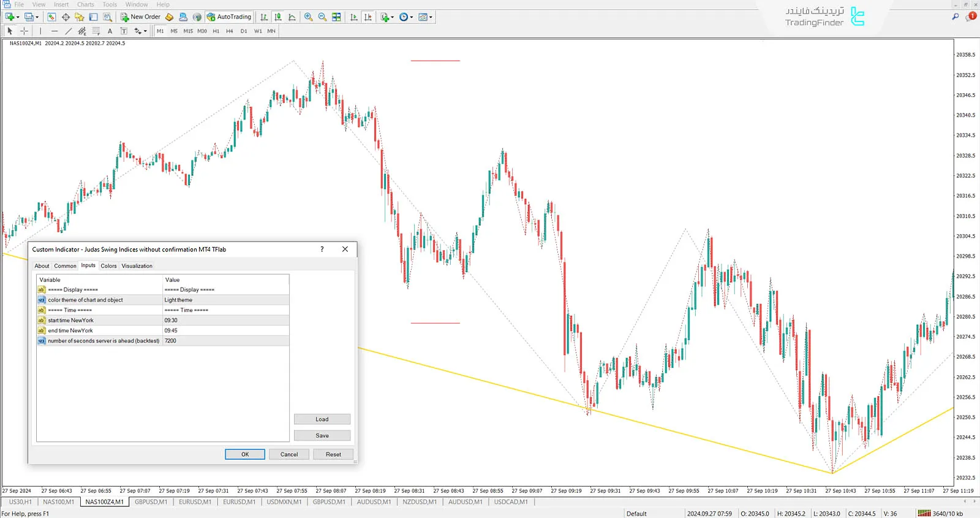Image resolution: width=980 pixels, height=518 pixels.
Task: Select the trendline drawing tool
Action: click(68, 31)
